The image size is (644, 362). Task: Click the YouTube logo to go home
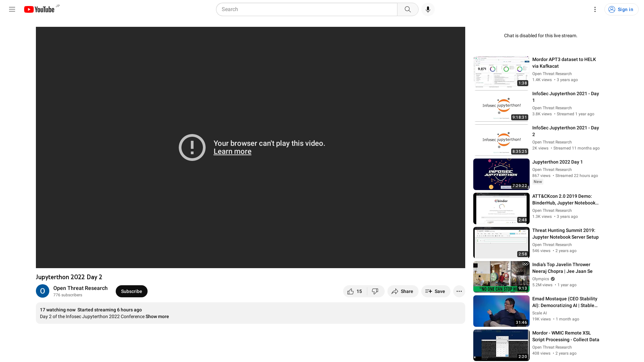39,9
